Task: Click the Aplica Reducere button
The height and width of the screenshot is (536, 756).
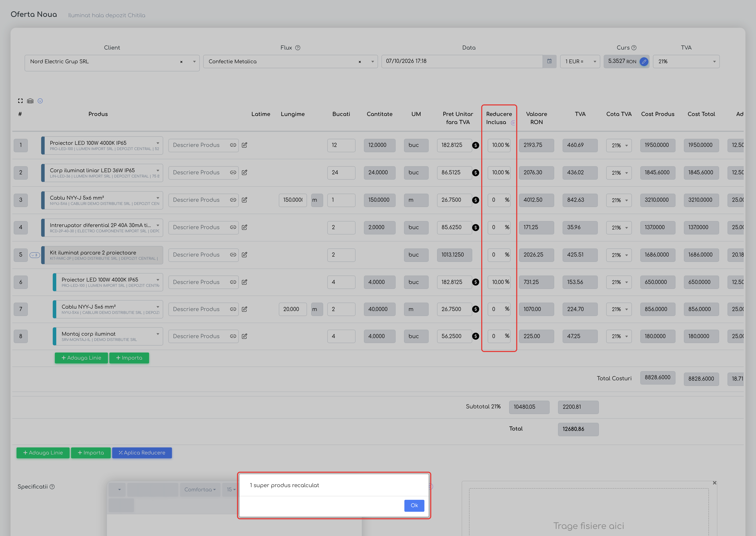Action: point(142,453)
